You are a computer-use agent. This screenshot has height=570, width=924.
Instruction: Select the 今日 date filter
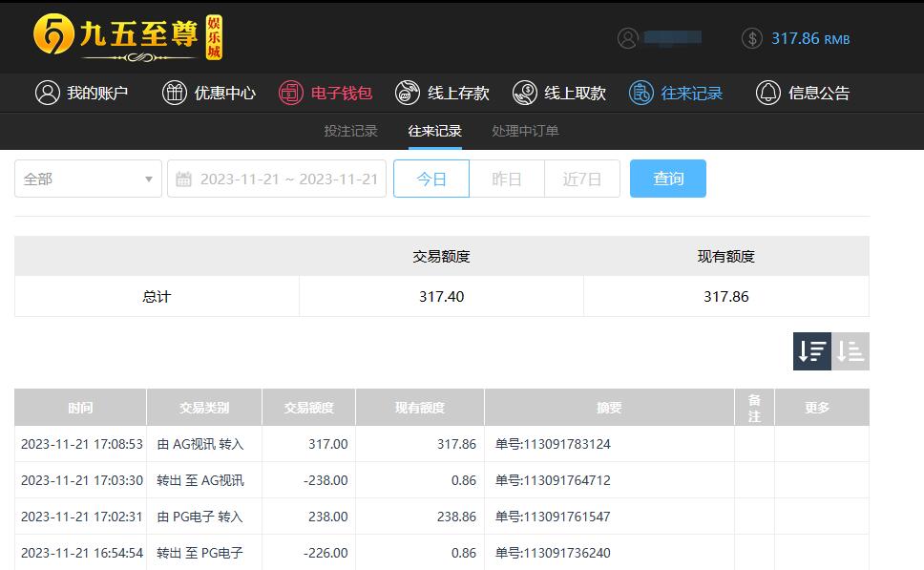[x=431, y=179]
